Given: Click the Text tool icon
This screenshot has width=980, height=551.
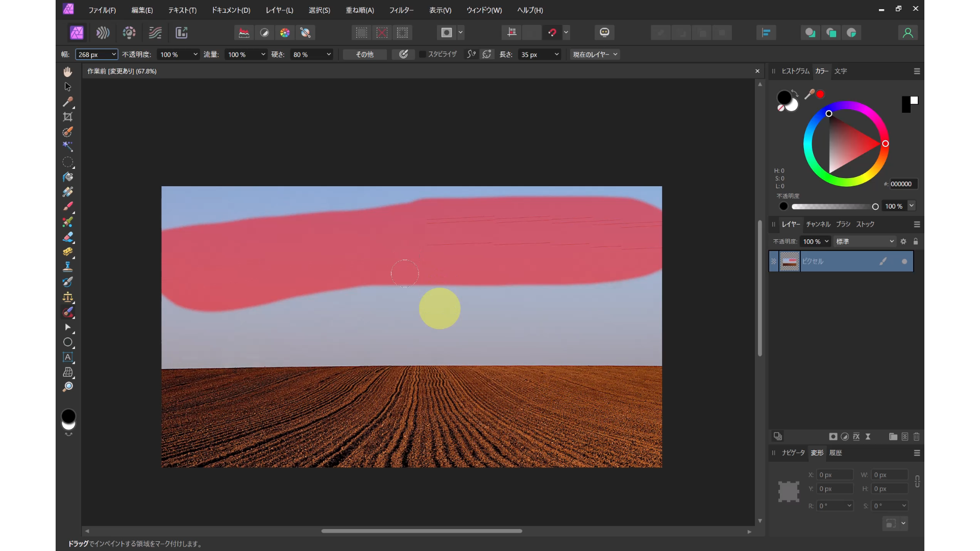Looking at the screenshot, I should coord(67,357).
